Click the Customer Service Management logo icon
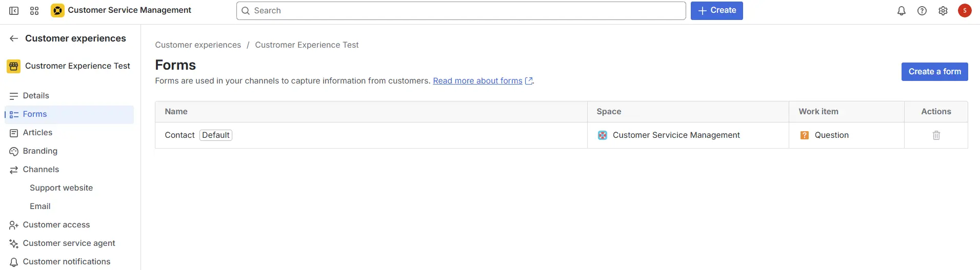 [57, 10]
